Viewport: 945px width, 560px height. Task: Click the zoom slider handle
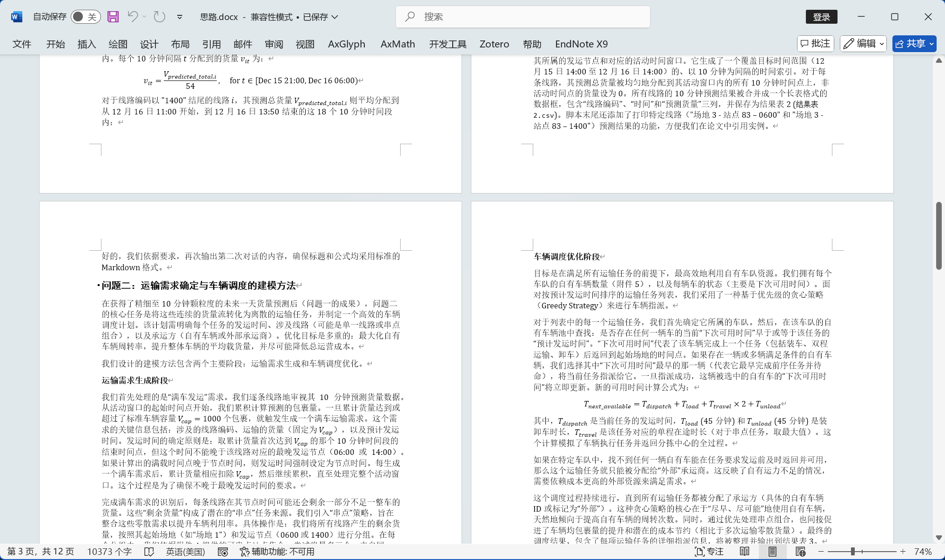click(853, 552)
